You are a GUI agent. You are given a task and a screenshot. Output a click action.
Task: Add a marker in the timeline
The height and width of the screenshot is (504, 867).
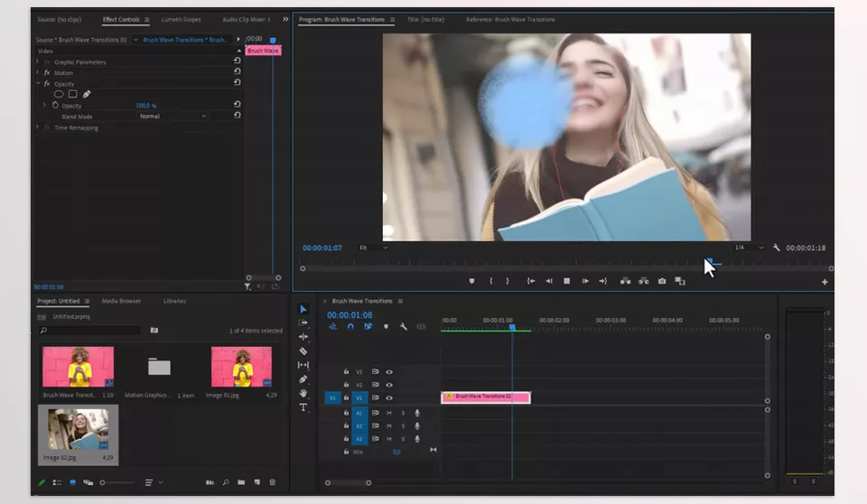tap(386, 326)
